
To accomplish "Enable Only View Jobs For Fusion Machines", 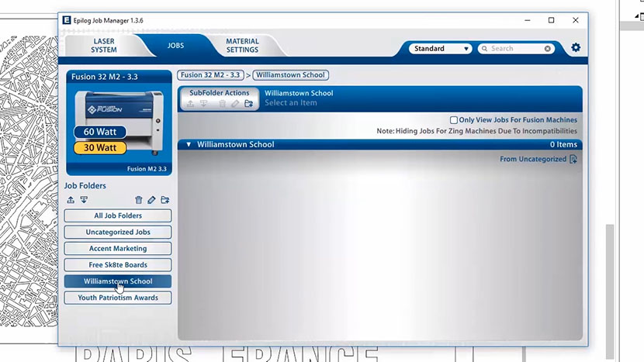I will coord(454,120).
